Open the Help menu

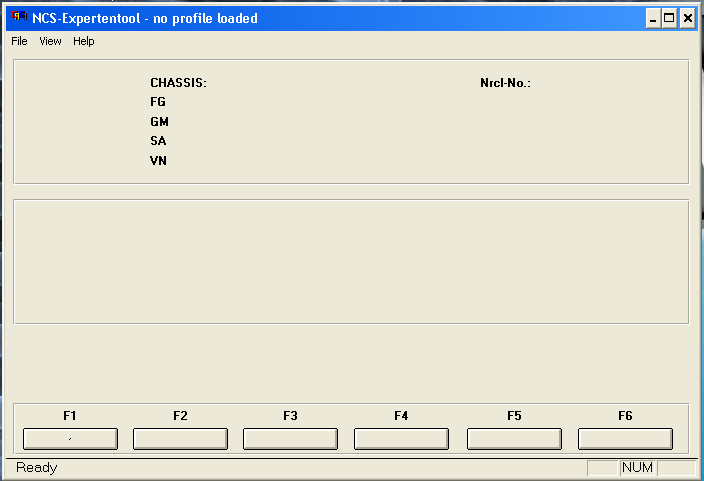(x=84, y=41)
